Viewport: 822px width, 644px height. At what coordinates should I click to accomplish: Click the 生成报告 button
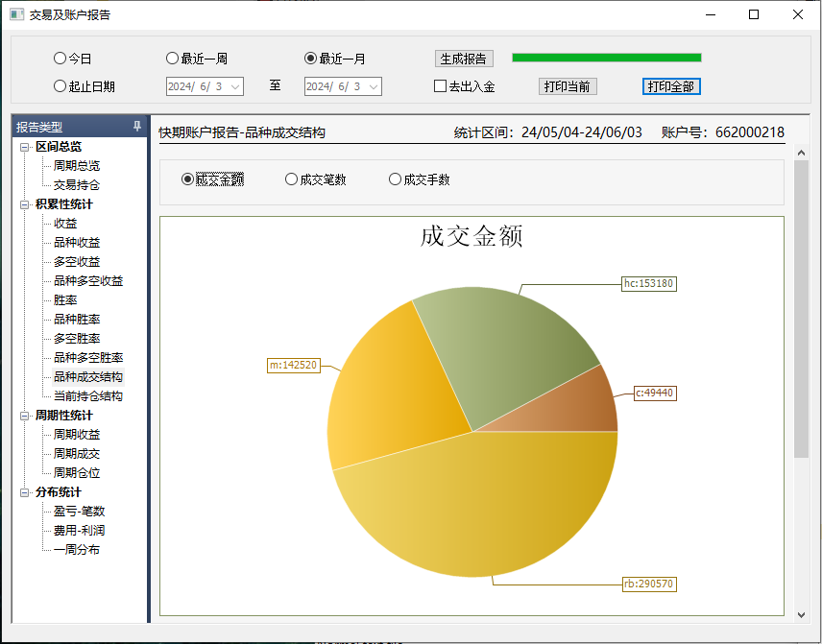464,59
